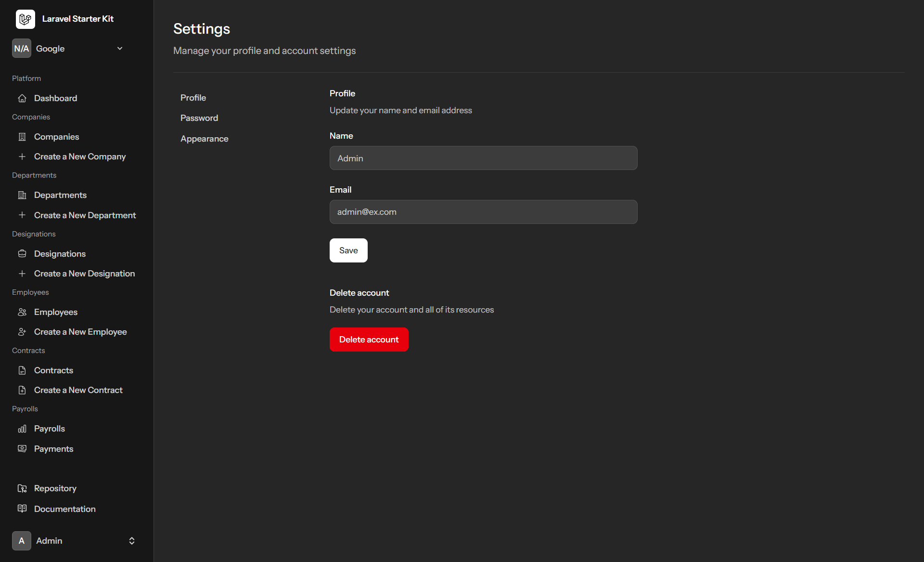Click the plus icon beside Create a New Department
This screenshot has height=562, width=924.
22,215
